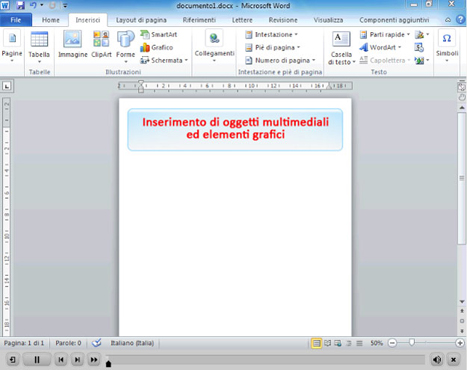This screenshot has height=370, width=467.
Task: Switch to Draft view
Action: [x=359, y=343]
